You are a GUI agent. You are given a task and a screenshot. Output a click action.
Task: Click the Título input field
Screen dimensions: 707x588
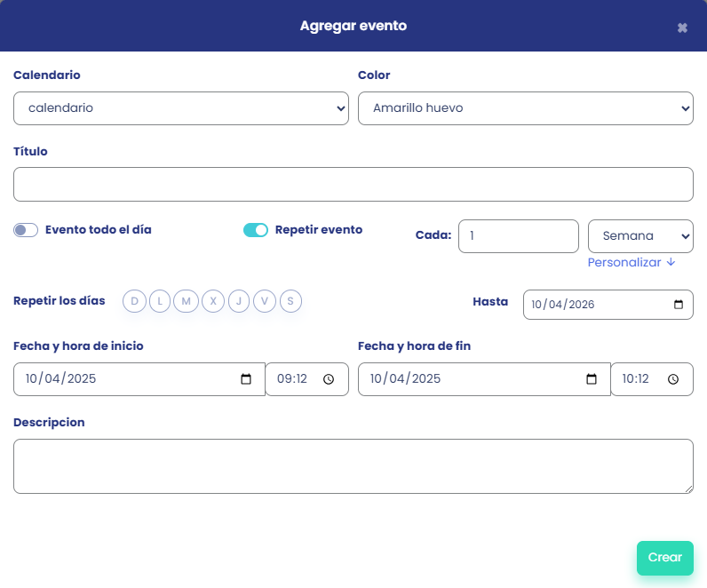pyautogui.click(x=353, y=185)
